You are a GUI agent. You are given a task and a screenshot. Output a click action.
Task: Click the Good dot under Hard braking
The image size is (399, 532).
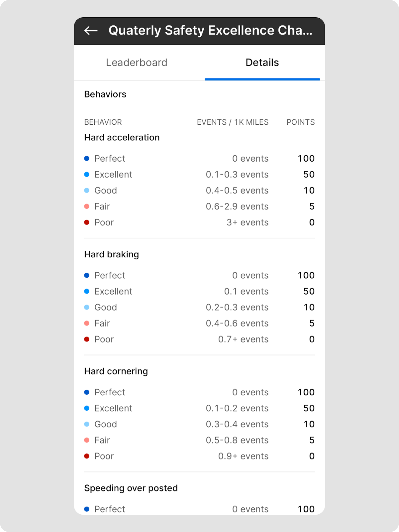click(x=87, y=307)
